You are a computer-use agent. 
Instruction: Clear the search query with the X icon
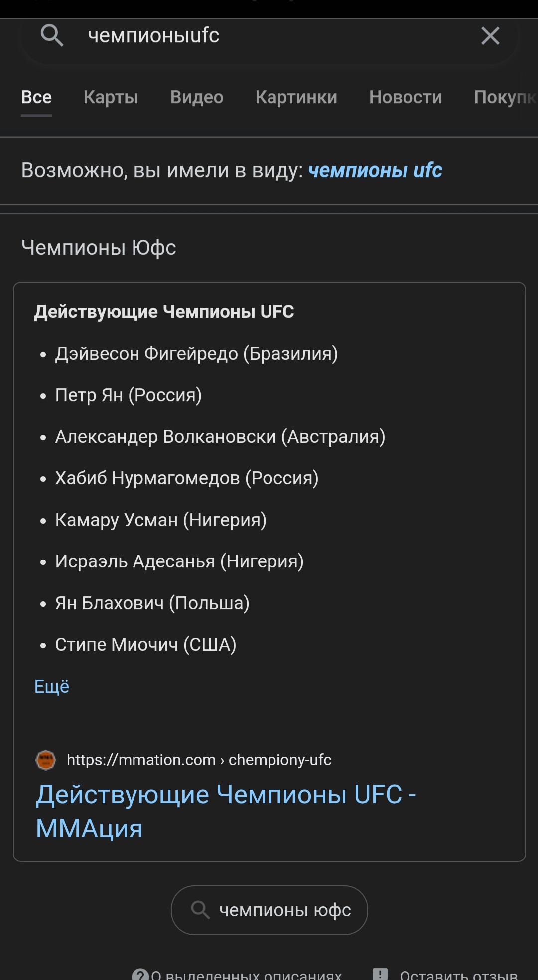click(490, 36)
